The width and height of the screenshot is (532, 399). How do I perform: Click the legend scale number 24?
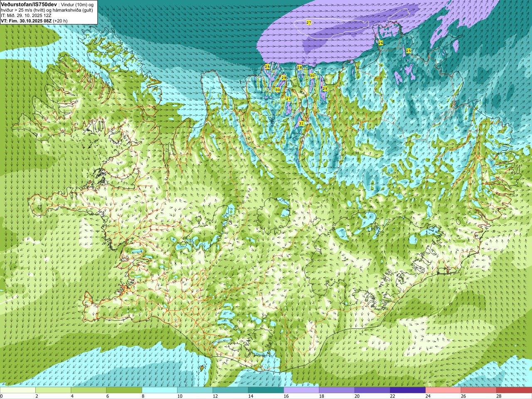(428, 396)
